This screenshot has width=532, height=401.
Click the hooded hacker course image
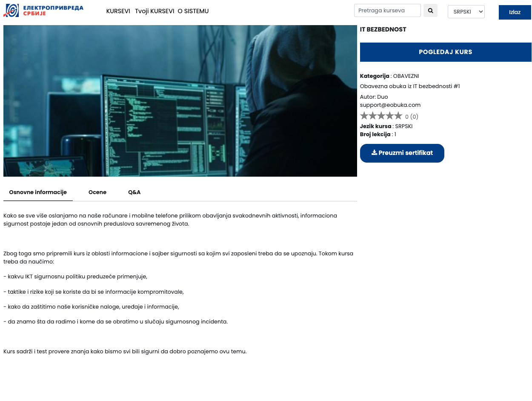pyautogui.click(x=180, y=101)
